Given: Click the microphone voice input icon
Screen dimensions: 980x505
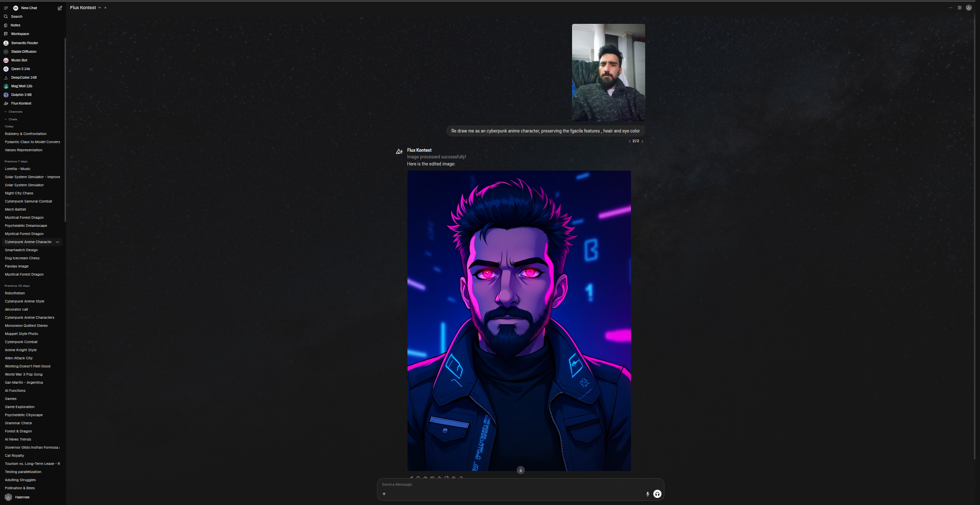Looking at the screenshot, I should tap(647, 494).
